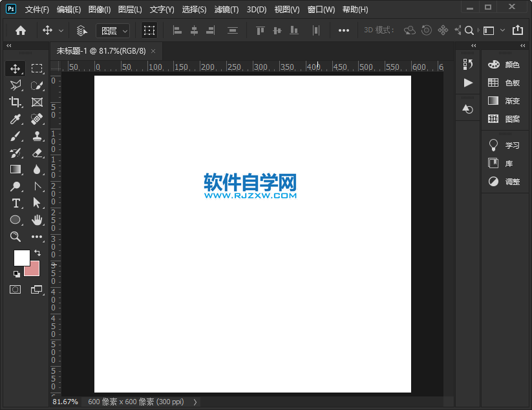
Task: Select the Eraser tool
Action: coord(37,153)
